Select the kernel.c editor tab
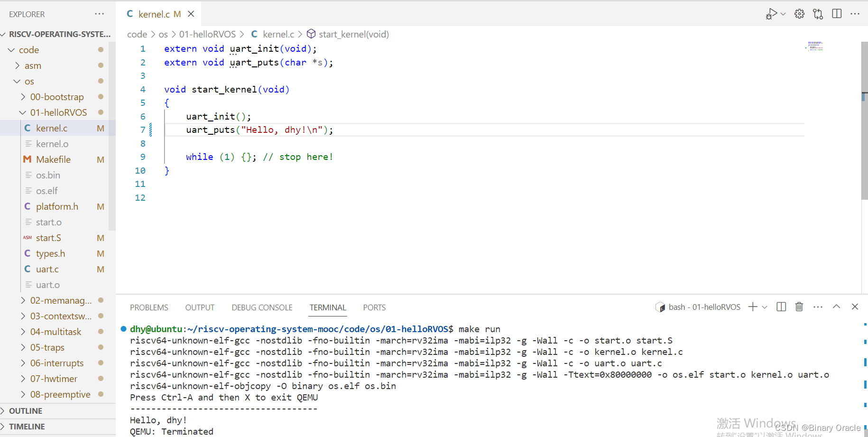 pos(158,14)
